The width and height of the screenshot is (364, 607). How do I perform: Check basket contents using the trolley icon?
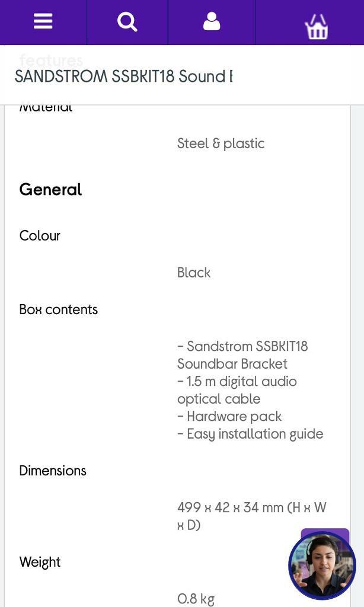(317, 25)
